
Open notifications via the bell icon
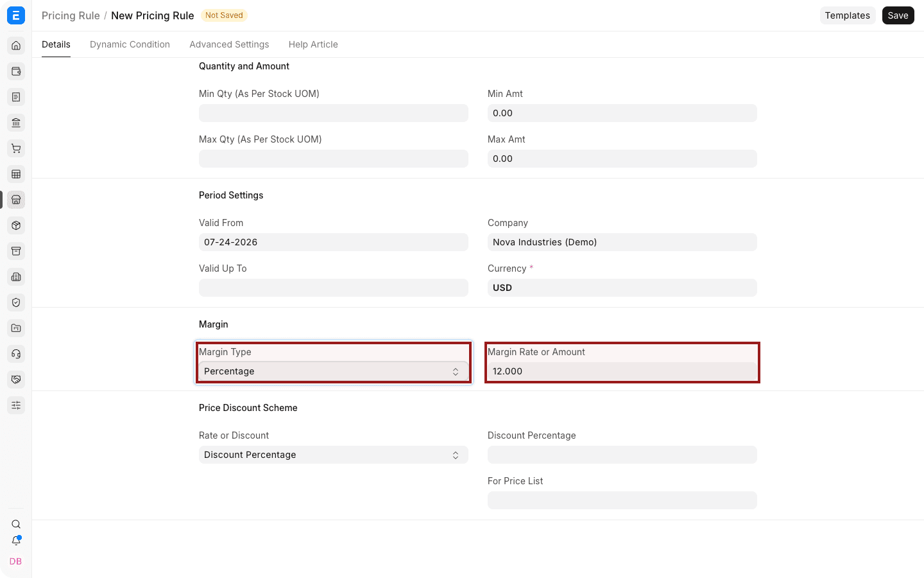16,541
